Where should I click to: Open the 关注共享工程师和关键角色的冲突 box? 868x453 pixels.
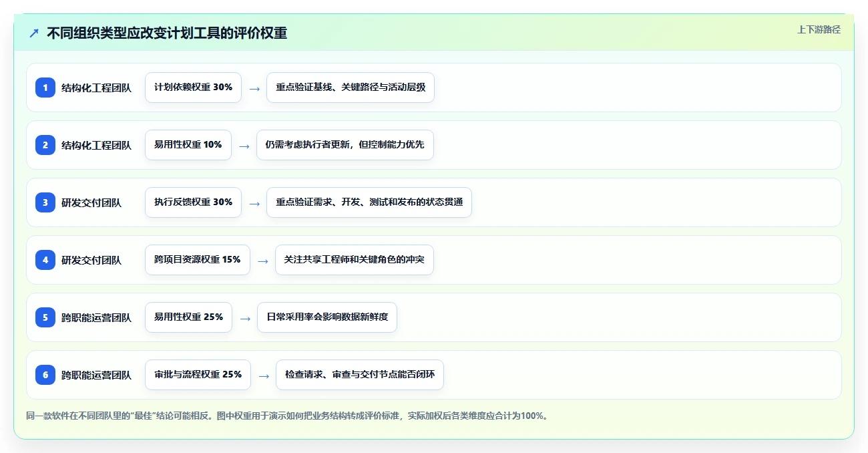coord(355,260)
